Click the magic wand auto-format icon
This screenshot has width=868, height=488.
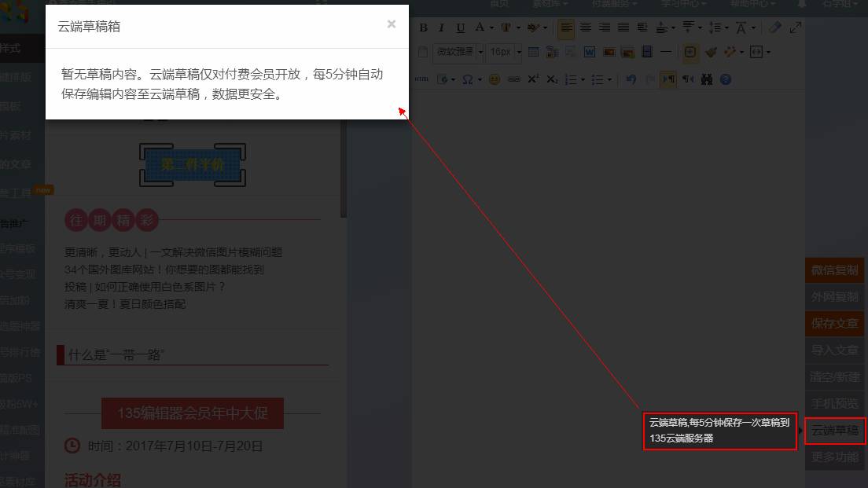coord(730,52)
